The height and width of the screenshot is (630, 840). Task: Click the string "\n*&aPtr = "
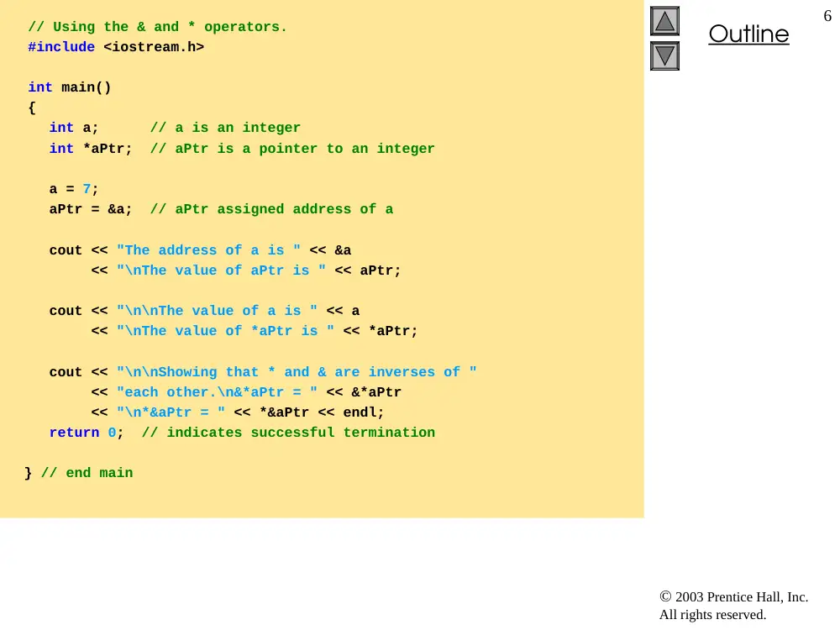coord(171,412)
